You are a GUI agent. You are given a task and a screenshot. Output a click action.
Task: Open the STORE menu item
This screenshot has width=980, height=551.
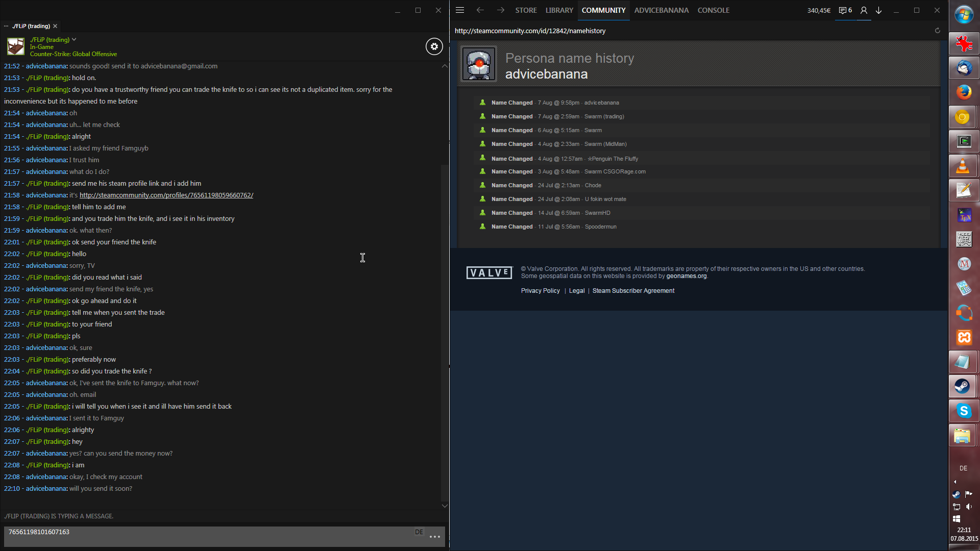pyautogui.click(x=526, y=10)
